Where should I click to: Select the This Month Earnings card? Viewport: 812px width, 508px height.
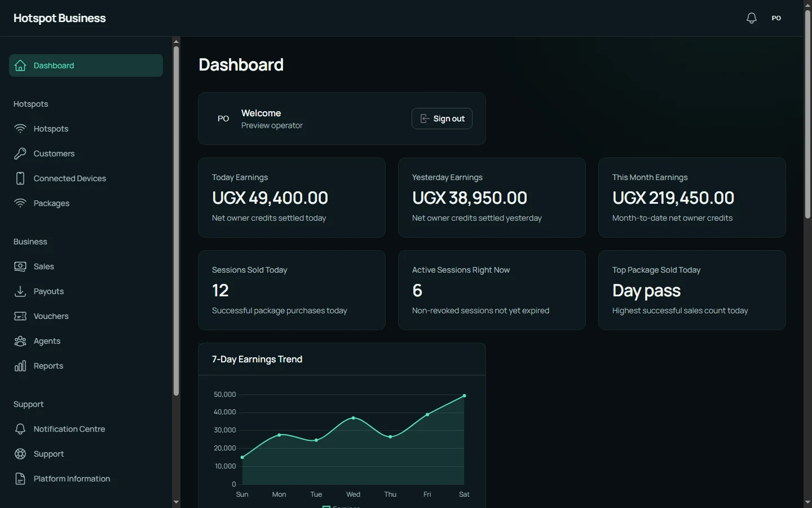coord(692,198)
